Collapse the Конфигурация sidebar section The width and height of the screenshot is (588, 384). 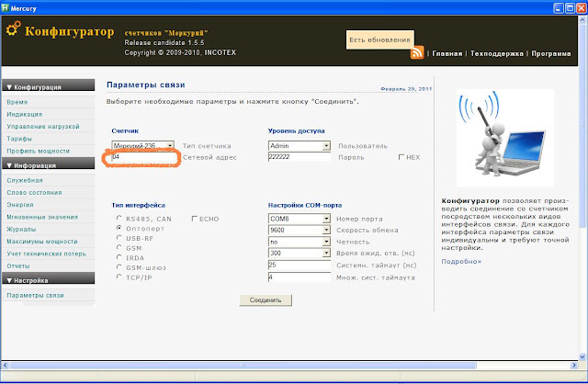tap(48, 85)
